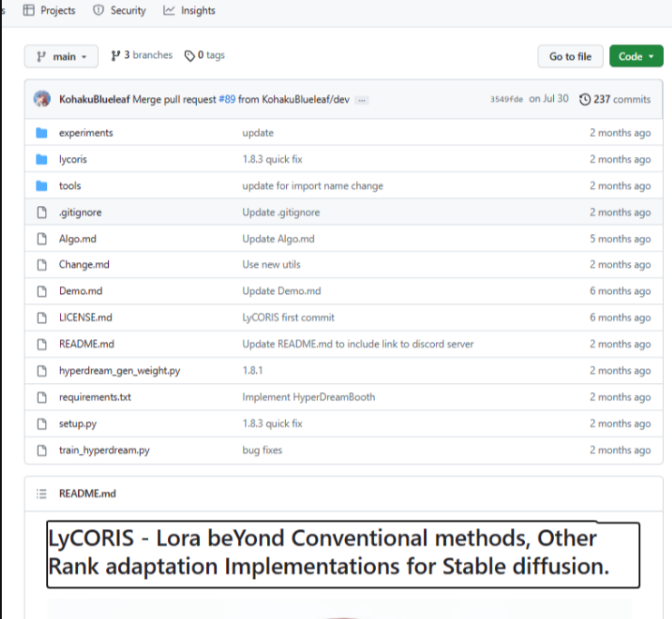
Task: Open the Demo.md file
Action: (81, 291)
